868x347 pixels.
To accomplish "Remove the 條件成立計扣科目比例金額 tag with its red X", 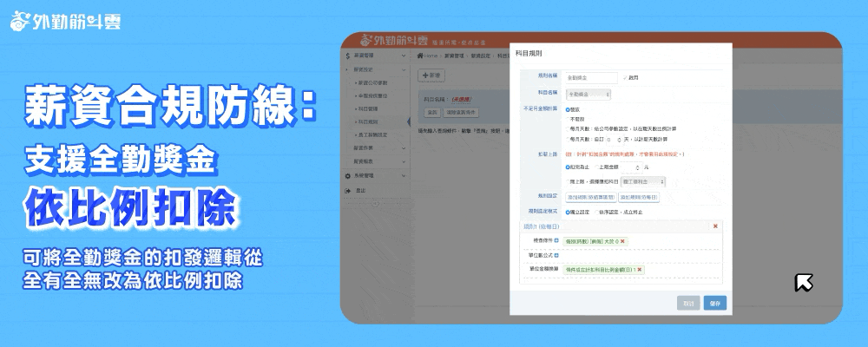I will tap(640, 270).
